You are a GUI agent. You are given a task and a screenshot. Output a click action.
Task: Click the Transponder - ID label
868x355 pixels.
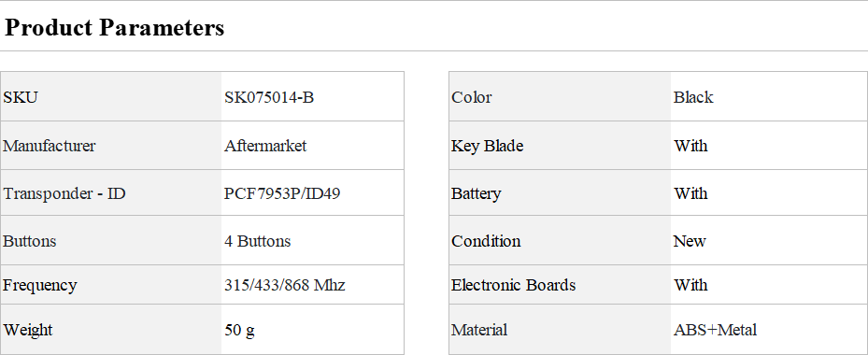[64, 193]
